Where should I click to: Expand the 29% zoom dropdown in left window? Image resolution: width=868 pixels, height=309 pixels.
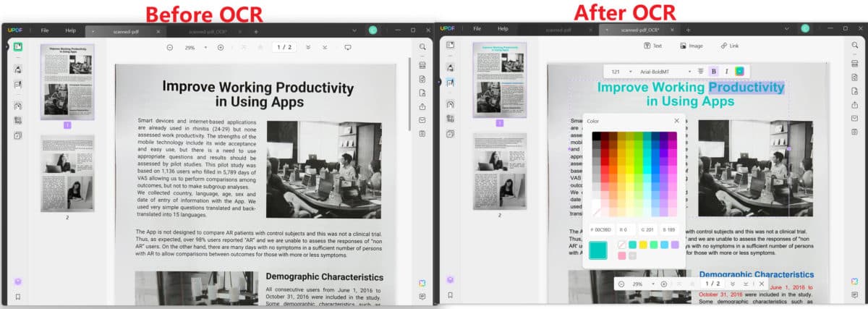coord(205,47)
